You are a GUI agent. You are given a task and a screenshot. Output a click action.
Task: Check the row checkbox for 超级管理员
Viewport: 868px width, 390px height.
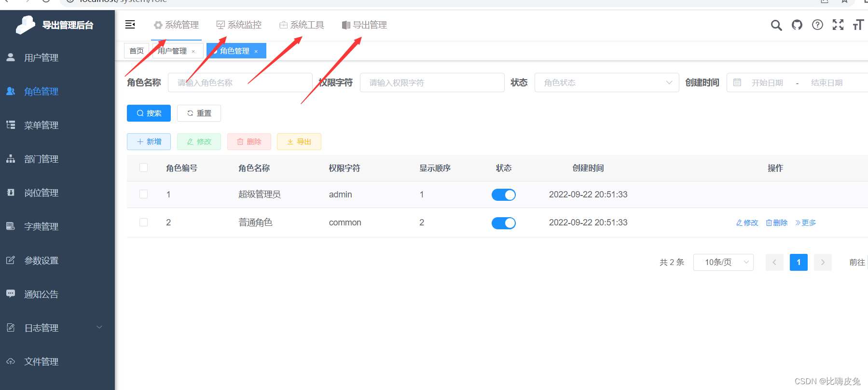click(143, 194)
